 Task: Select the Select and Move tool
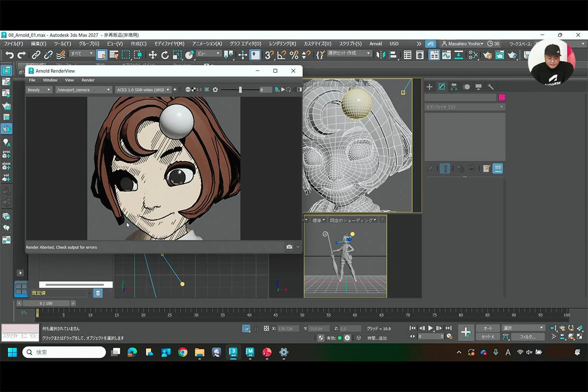click(152, 55)
